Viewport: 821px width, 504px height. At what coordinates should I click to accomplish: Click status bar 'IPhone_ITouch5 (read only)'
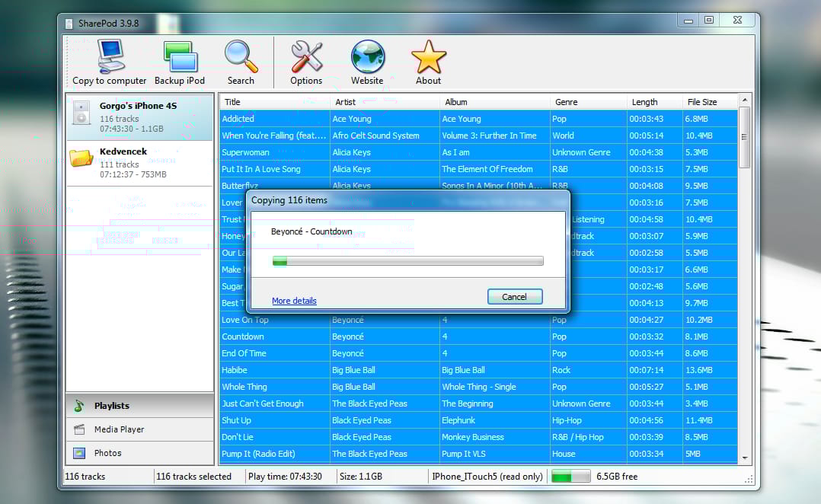[487, 477]
